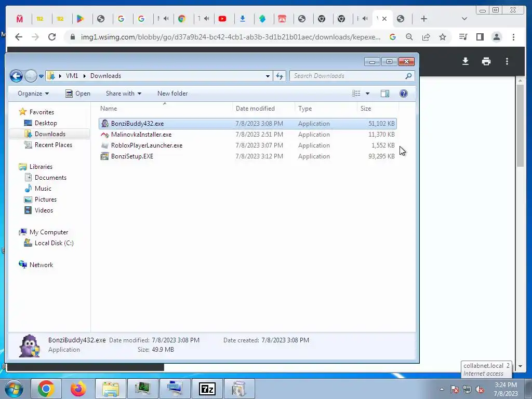Switch to the YouTube tab
This screenshot has height=399, width=532.
(222, 19)
